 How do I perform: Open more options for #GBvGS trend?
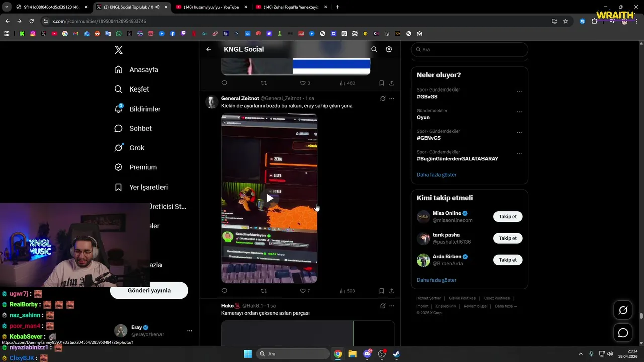[x=519, y=91]
